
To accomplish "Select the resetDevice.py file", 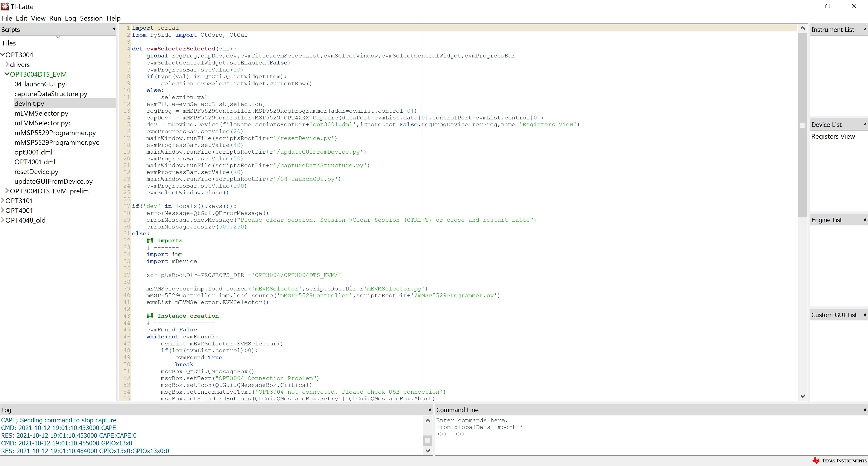I will point(36,172).
